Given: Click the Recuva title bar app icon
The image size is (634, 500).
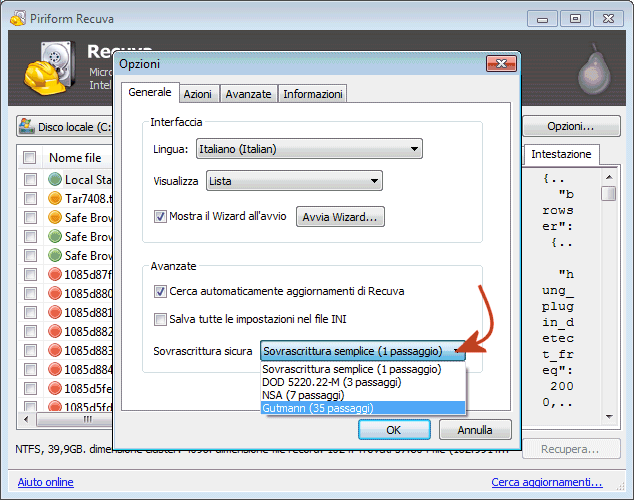Looking at the screenshot, I should tap(17, 18).
